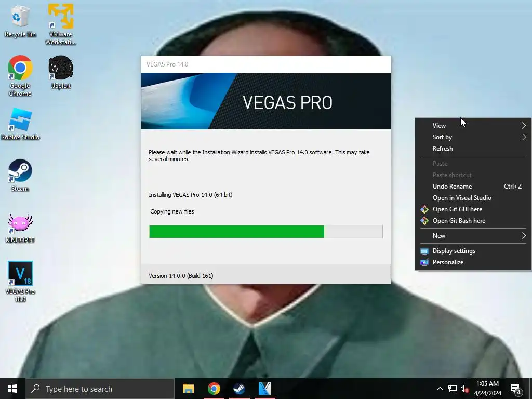The width and height of the screenshot is (532, 399).
Task: Expand the Sort by submenu
Action: [x=473, y=137]
